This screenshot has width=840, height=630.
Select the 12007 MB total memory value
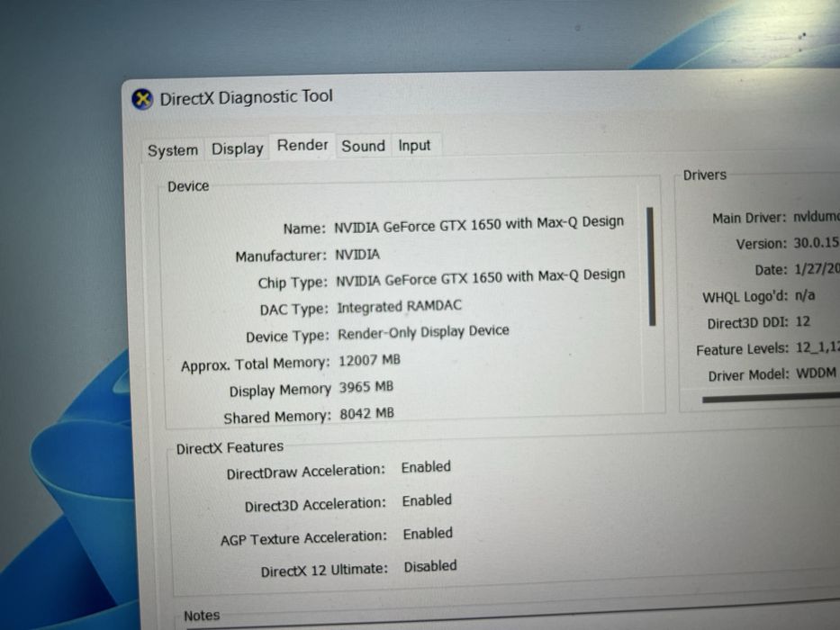370,360
